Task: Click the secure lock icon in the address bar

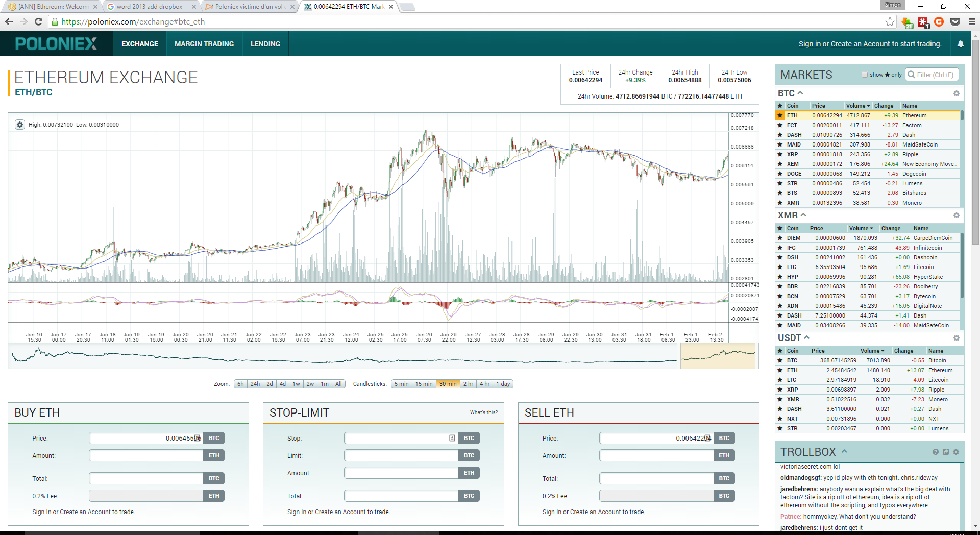Action: [x=55, y=21]
